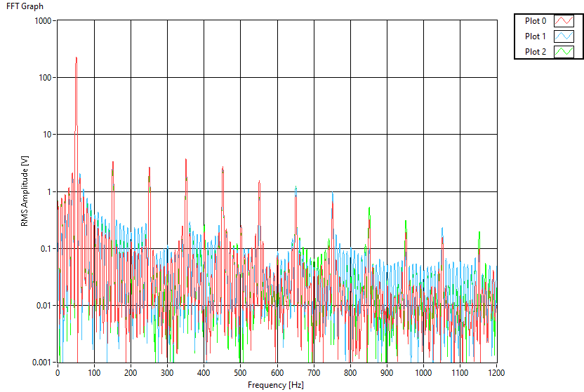Click the 100 tick on amplitude axis
Screen dimensions: 584x392
[x=46, y=78]
